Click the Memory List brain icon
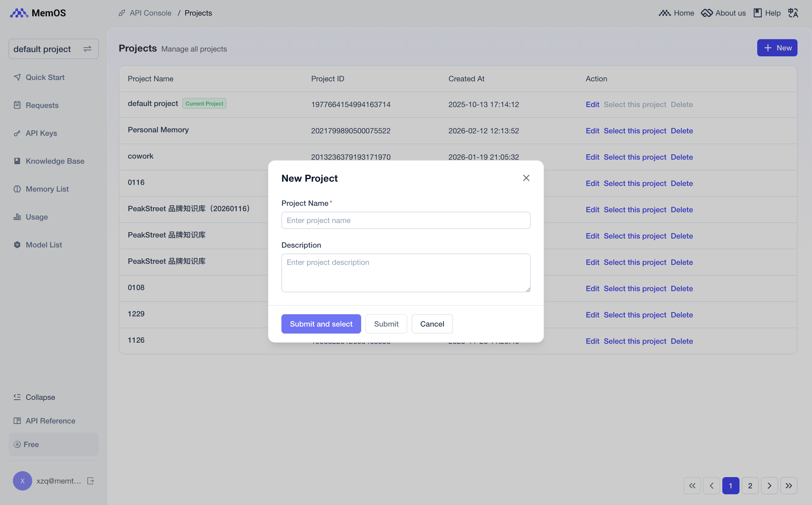This screenshot has height=505, width=812. [17, 189]
